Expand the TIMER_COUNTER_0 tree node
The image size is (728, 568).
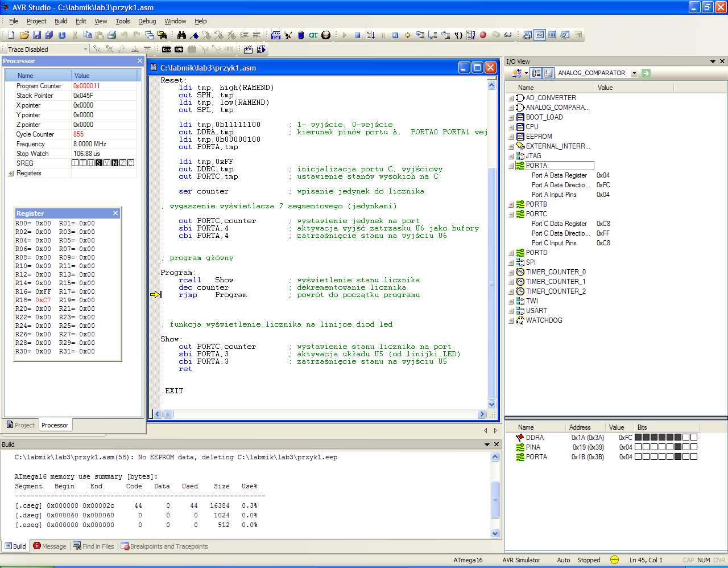[511, 272]
